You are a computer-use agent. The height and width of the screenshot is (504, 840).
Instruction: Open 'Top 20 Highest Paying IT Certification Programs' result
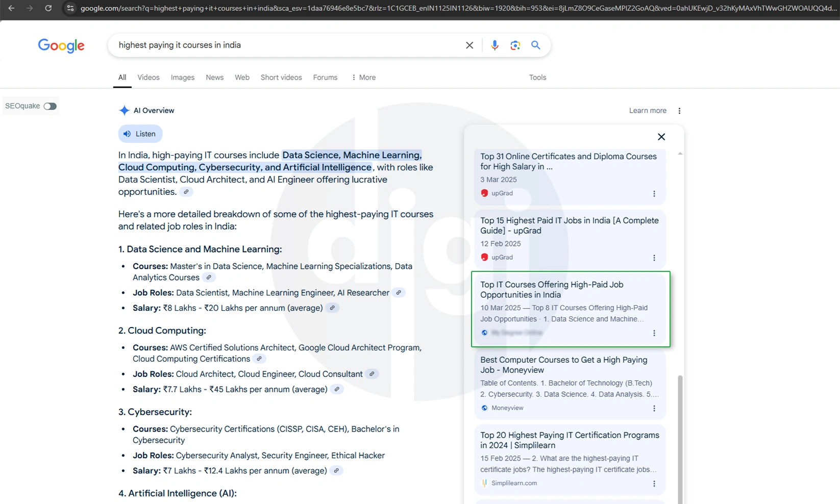pos(570,440)
